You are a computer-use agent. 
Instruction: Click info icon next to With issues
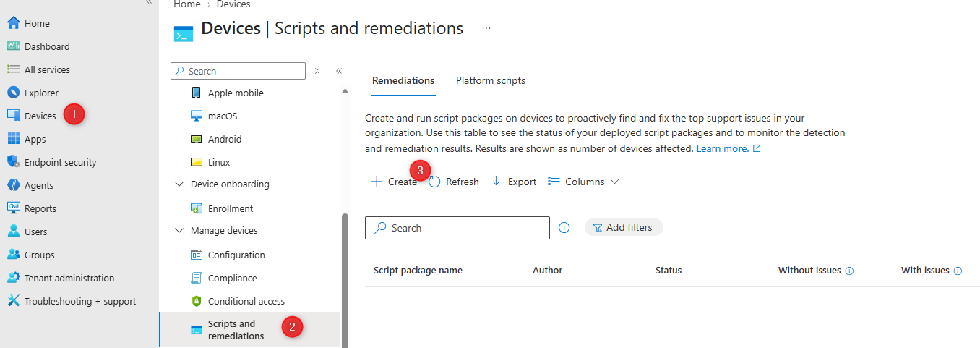(x=958, y=271)
